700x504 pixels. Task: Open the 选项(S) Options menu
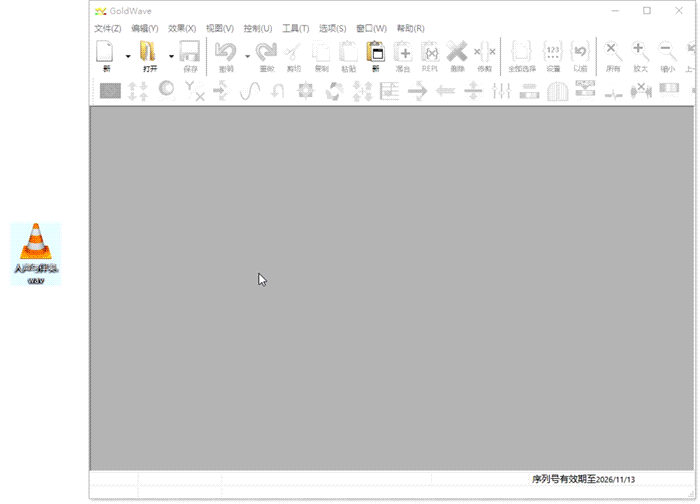(333, 29)
